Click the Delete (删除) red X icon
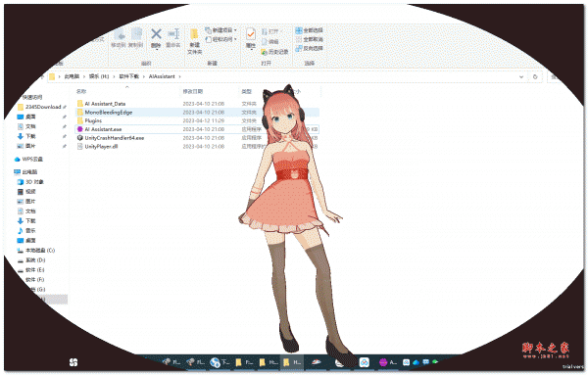This screenshot has height=375, width=588. pos(156,34)
